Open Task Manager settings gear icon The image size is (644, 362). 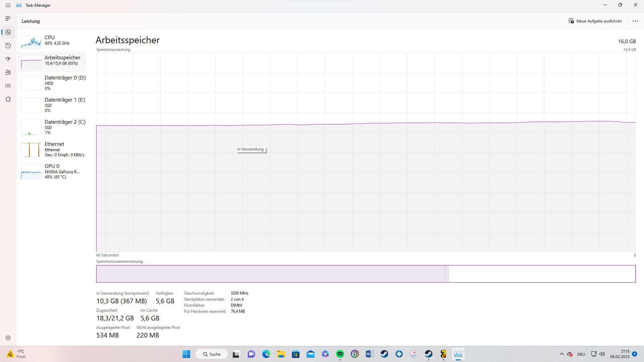click(8, 338)
